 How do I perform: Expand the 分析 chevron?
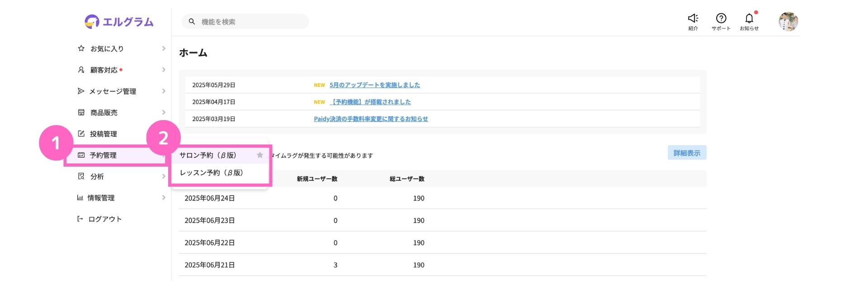click(x=164, y=176)
